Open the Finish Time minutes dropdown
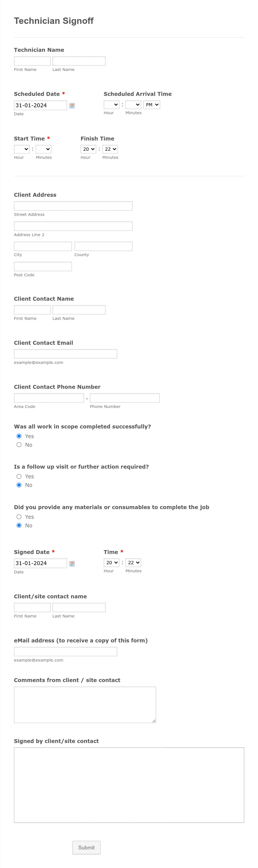This screenshot has height=868, width=258. [x=110, y=149]
